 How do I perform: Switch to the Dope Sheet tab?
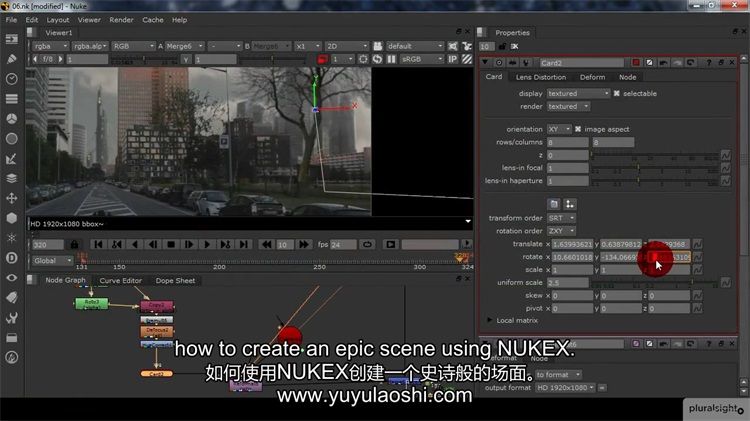click(175, 281)
